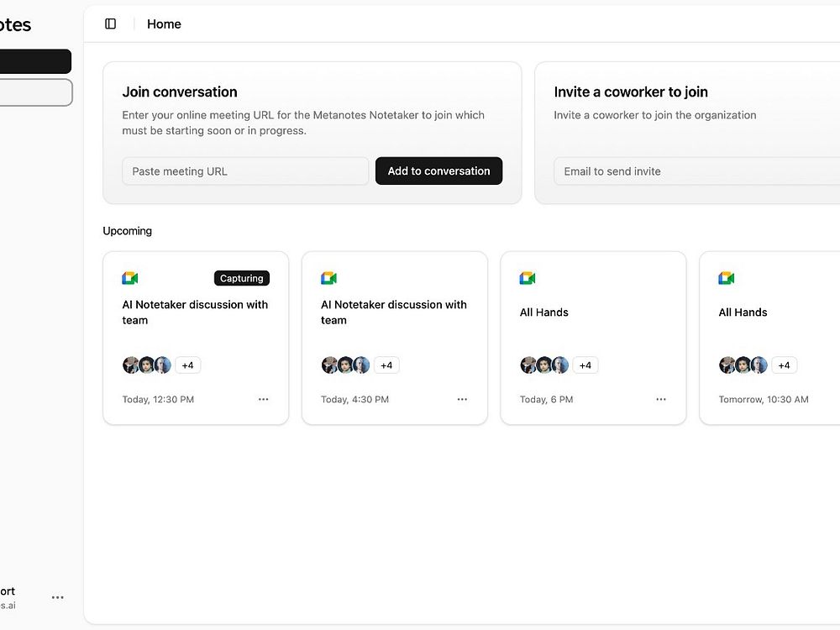Image resolution: width=840 pixels, height=630 pixels.
Task: Click Google Meet icon on 6 PM card
Action: (528, 278)
